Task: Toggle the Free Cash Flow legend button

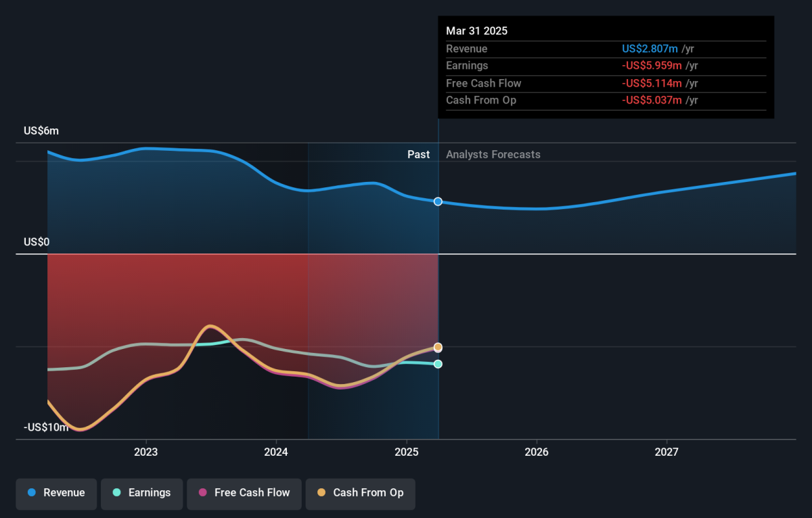Action: [244, 493]
